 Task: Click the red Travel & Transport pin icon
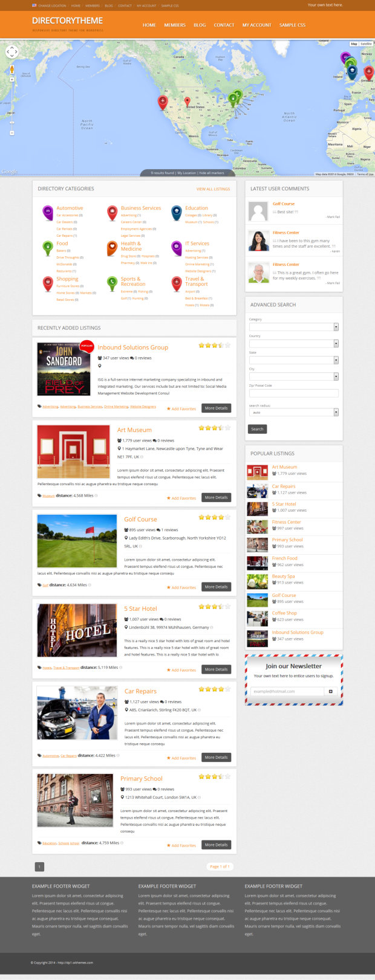tap(176, 283)
